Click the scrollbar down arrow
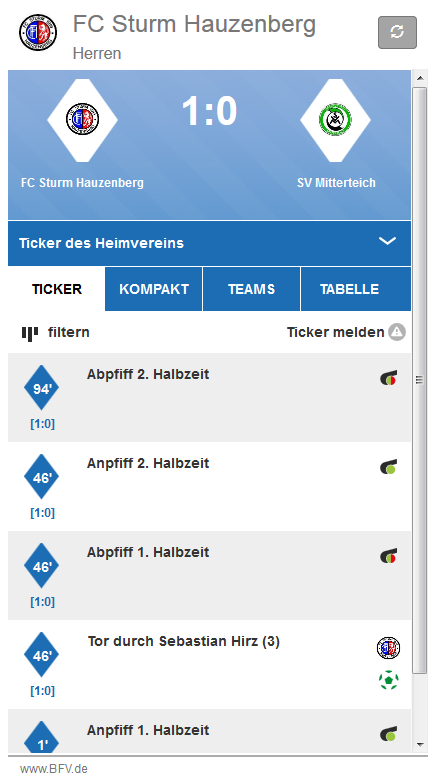The height and width of the screenshot is (783, 442). click(420, 745)
